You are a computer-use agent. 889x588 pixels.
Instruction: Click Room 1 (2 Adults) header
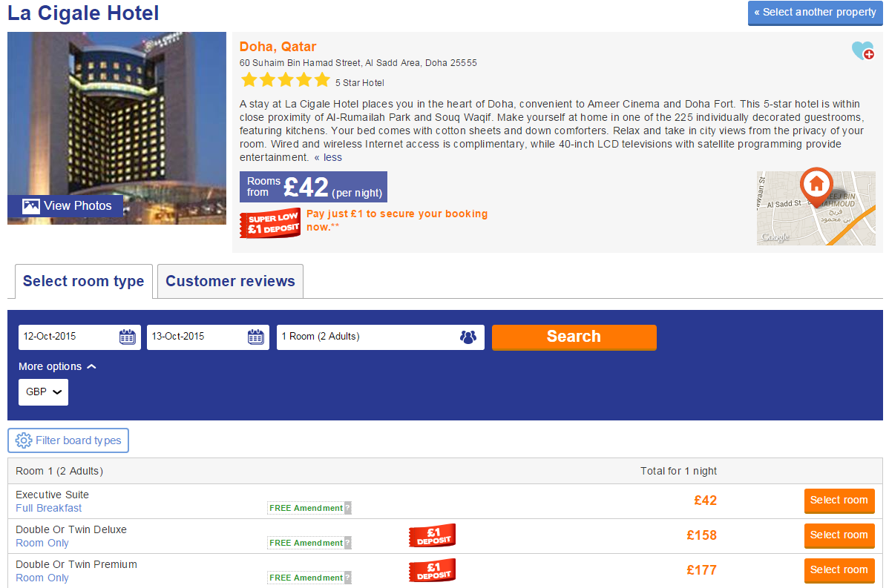[59, 472]
